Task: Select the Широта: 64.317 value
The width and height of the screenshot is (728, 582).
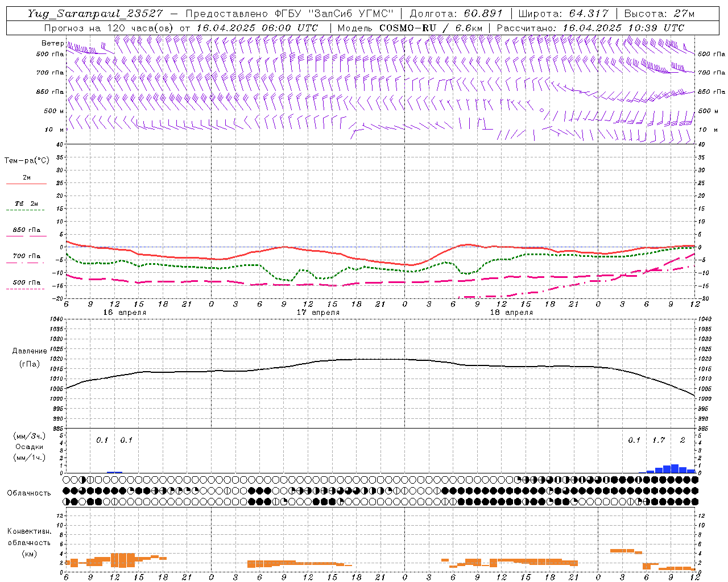Action: pyautogui.click(x=564, y=14)
